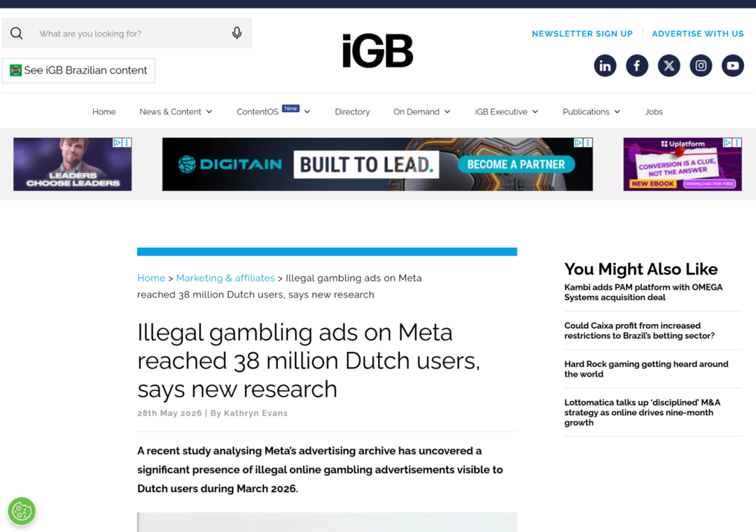The width and height of the screenshot is (756, 532).
Task: Click Become a Partner button in Digitain ad
Action: (516, 164)
